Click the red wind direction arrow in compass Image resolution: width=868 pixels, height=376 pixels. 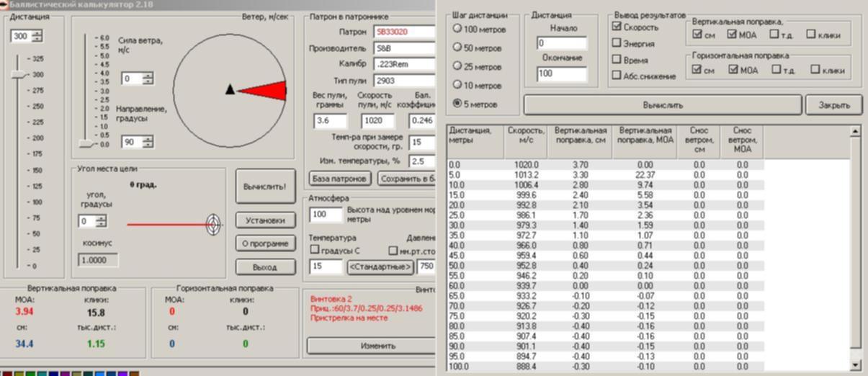263,91
